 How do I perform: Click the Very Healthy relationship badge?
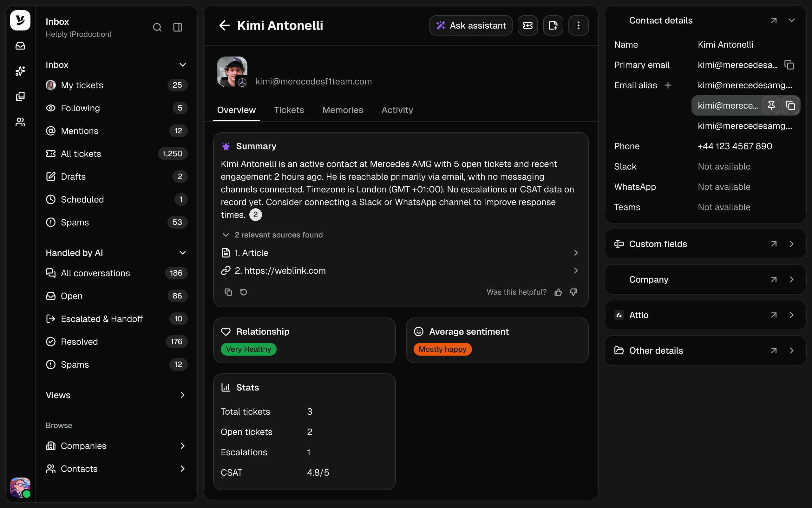[248, 349]
